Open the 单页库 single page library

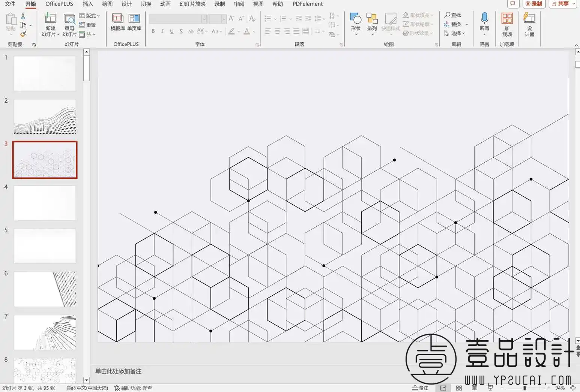pyautogui.click(x=134, y=22)
